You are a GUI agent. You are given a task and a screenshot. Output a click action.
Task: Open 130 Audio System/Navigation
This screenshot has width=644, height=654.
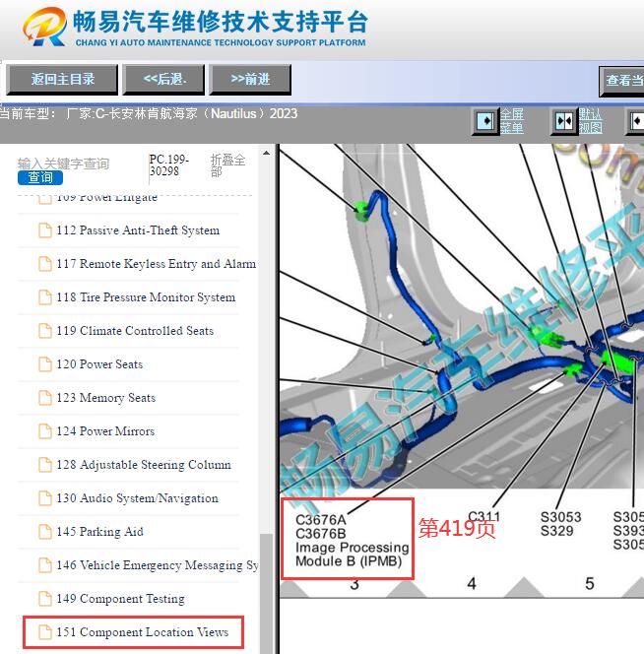(x=137, y=498)
